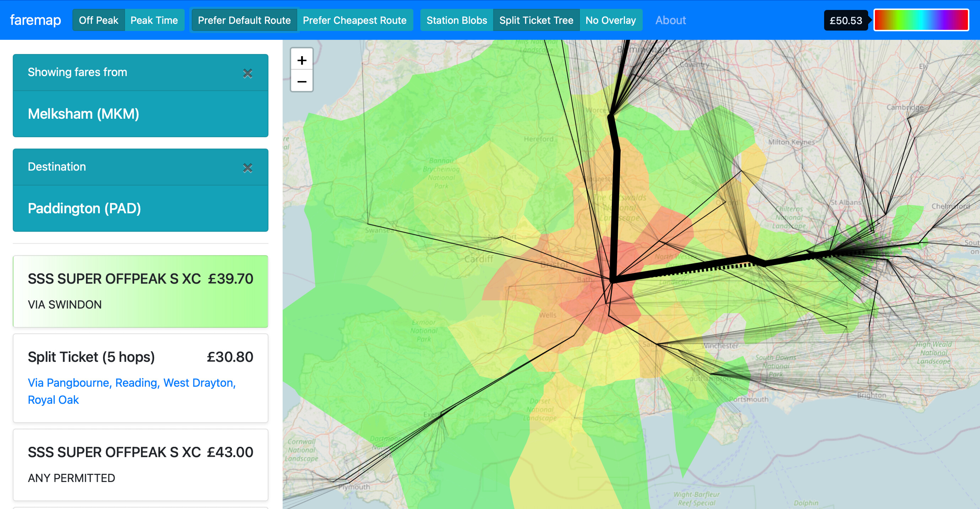The width and height of the screenshot is (980, 509).
Task: Choose the No Overlay option
Action: click(x=610, y=20)
